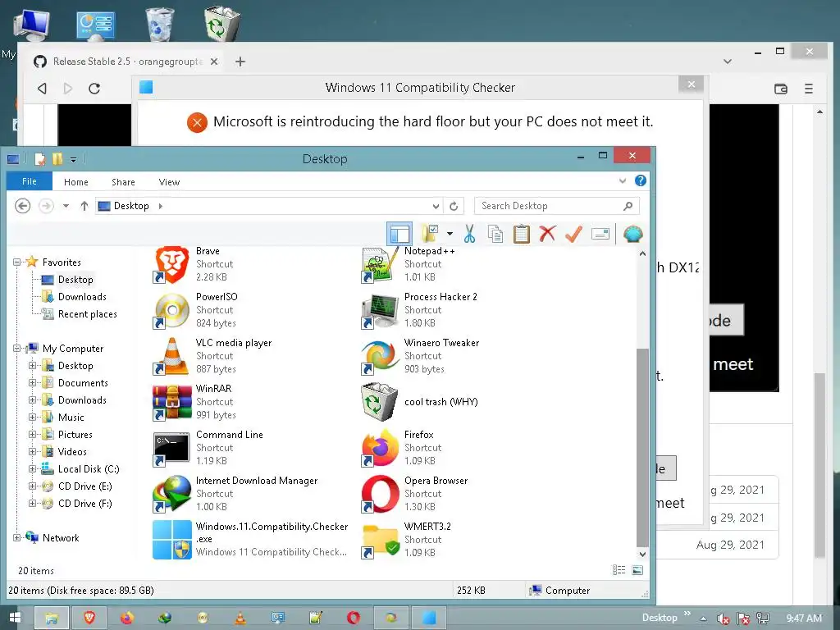Open the File ribbon tab

pyautogui.click(x=30, y=181)
